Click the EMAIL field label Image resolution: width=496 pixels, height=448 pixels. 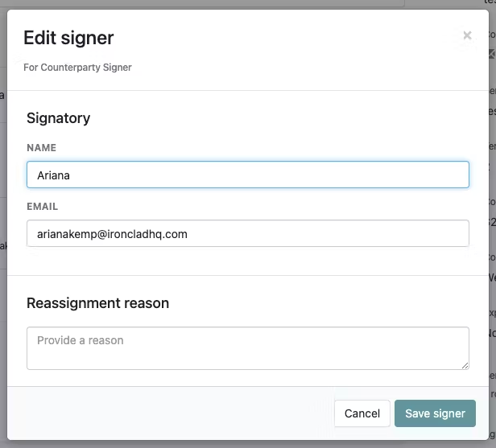(43, 207)
